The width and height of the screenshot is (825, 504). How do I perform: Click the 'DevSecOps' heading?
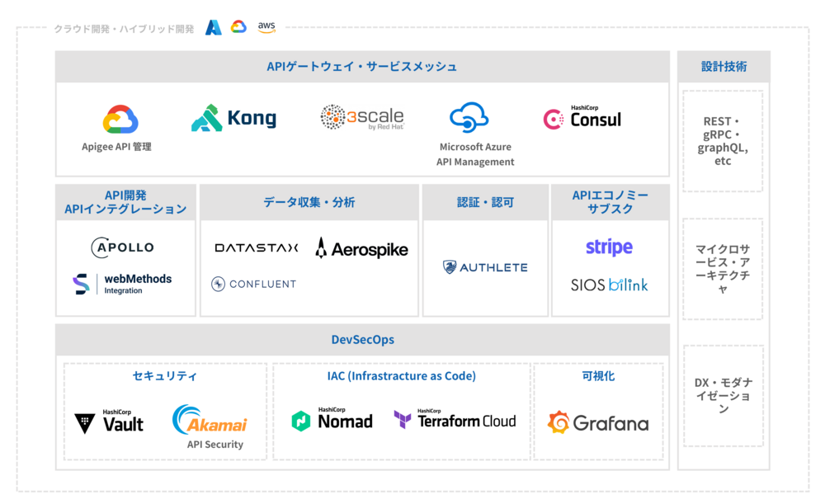pos(362,340)
